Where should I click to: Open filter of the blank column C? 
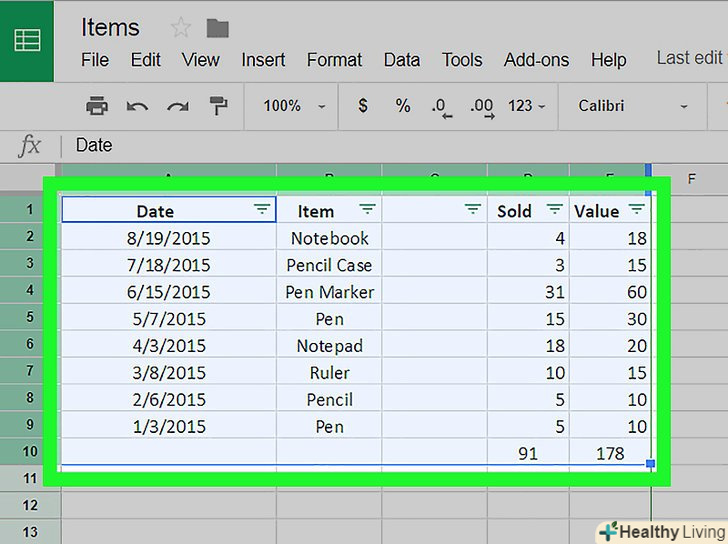point(473,209)
